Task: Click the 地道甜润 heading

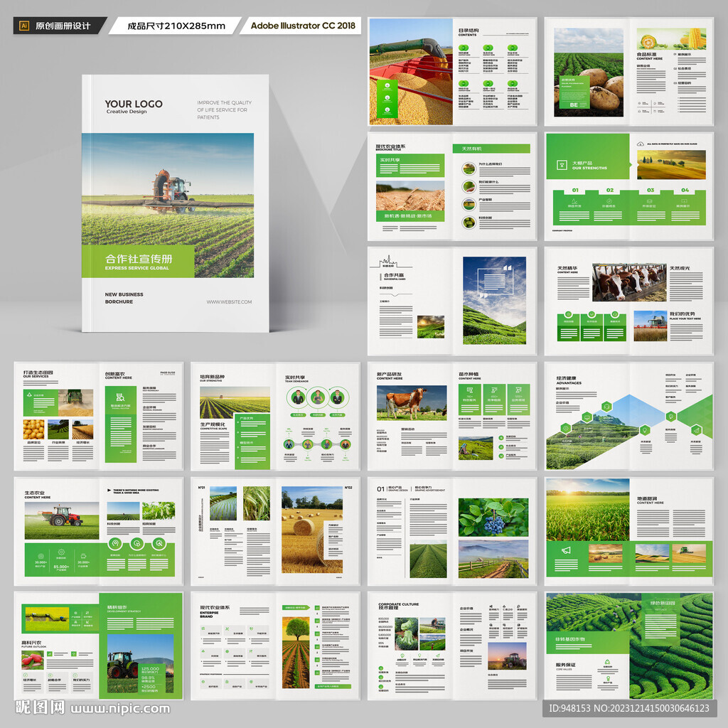Action: pos(647,498)
